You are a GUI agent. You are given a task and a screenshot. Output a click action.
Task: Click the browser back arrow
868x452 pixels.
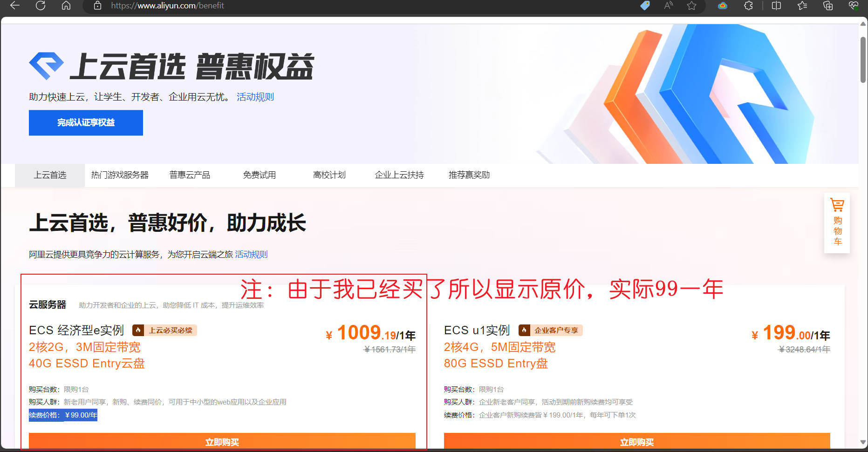pyautogui.click(x=15, y=6)
